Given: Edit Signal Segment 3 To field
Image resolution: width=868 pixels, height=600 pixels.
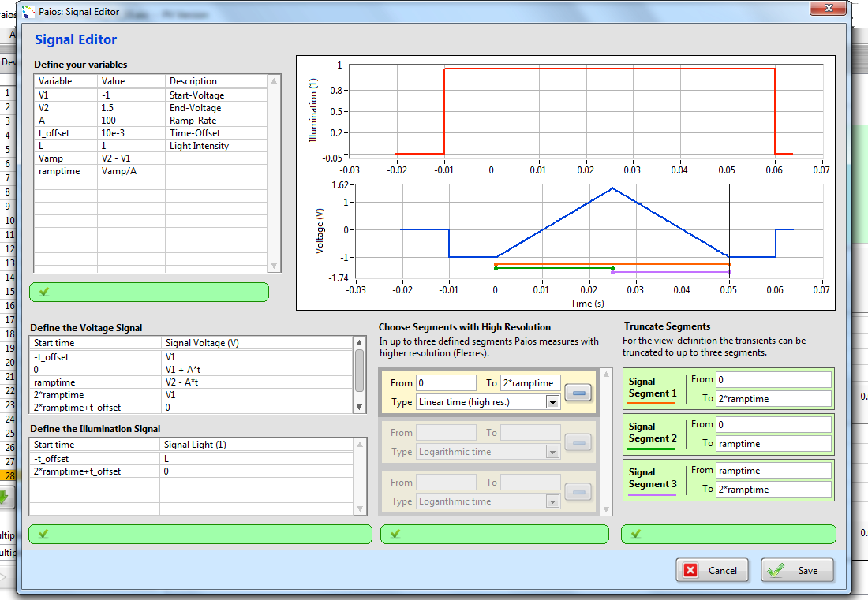Looking at the screenshot, I should (x=773, y=490).
